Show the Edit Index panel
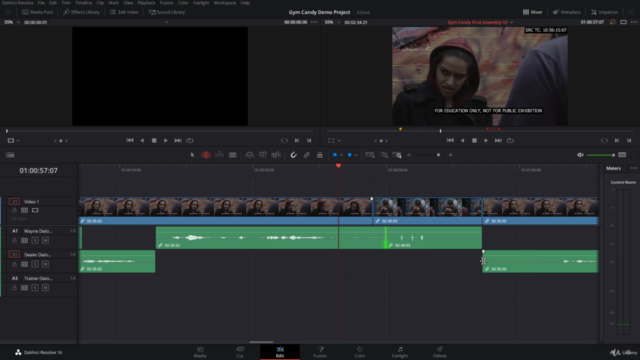 click(124, 12)
